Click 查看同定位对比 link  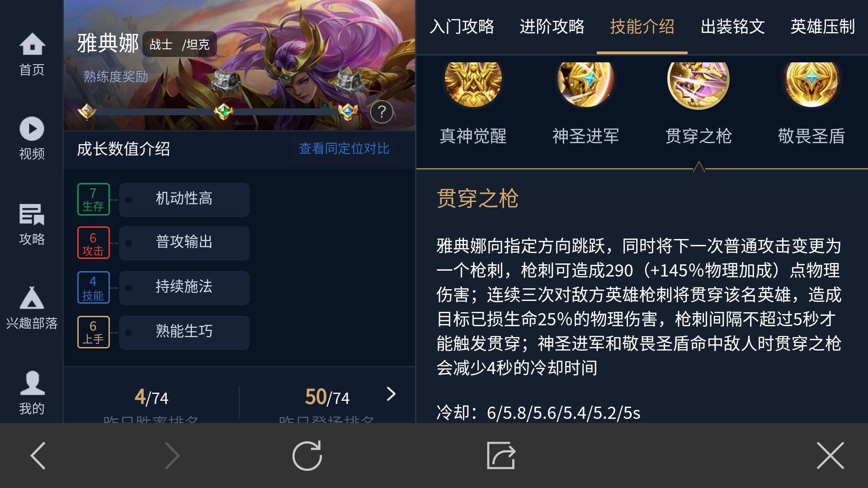coord(344,149)
